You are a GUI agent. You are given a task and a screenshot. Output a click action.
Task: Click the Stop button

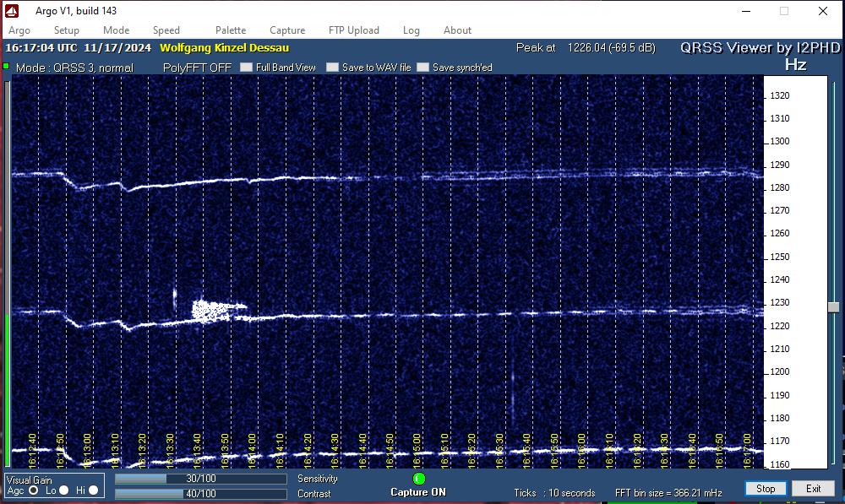[766, 489]
